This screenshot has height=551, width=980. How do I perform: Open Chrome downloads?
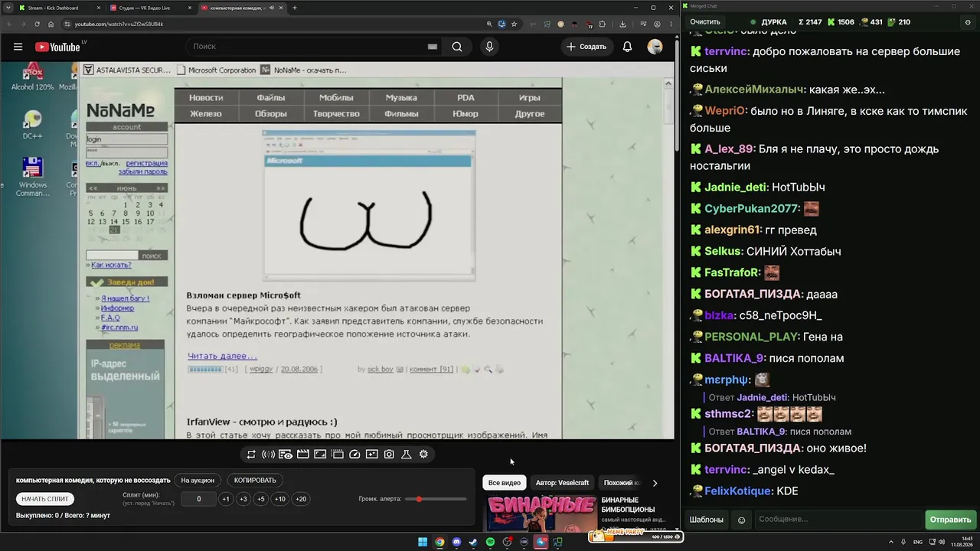(622, 24)
